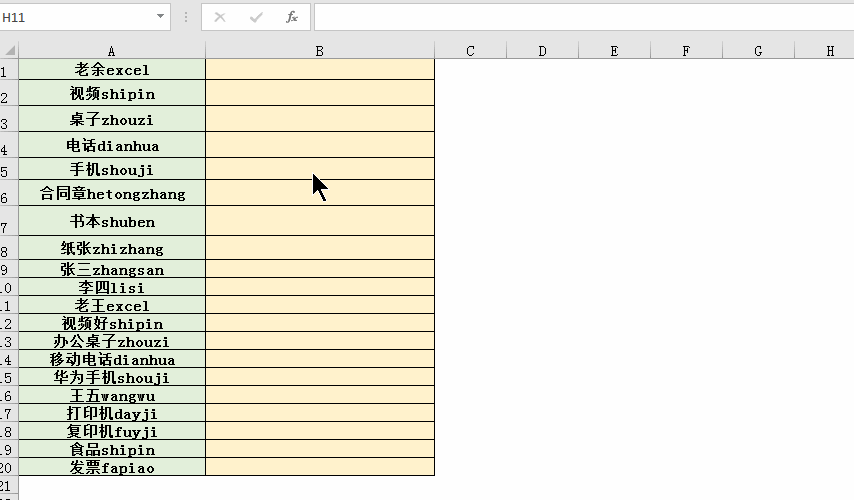Viewport: 854px width, 500px height.
Task: Select column D header
Action: [x=542, y=51]
